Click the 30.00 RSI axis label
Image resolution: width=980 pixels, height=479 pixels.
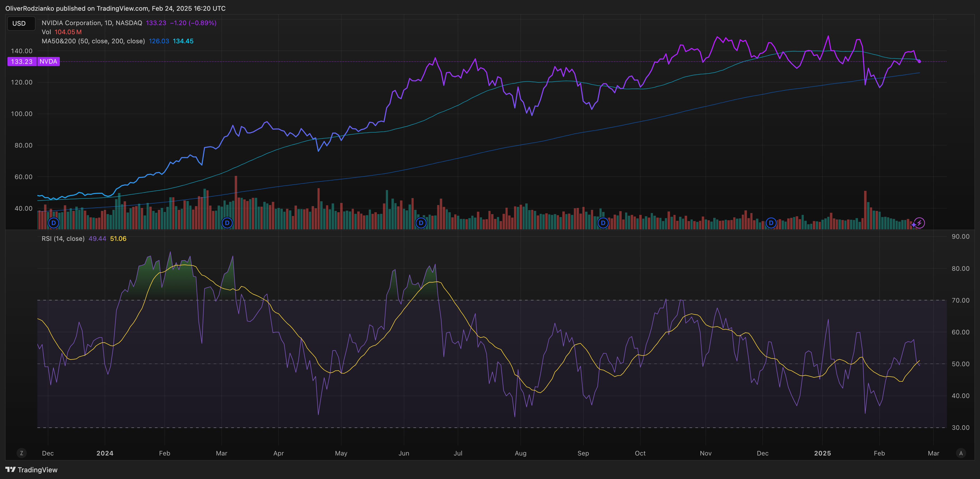point(961,428)
